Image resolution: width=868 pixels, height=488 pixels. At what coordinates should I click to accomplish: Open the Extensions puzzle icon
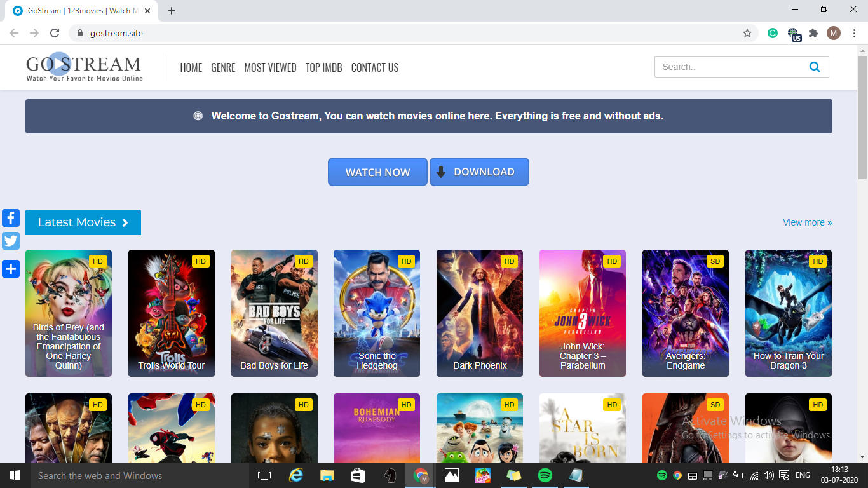(813, 33)
